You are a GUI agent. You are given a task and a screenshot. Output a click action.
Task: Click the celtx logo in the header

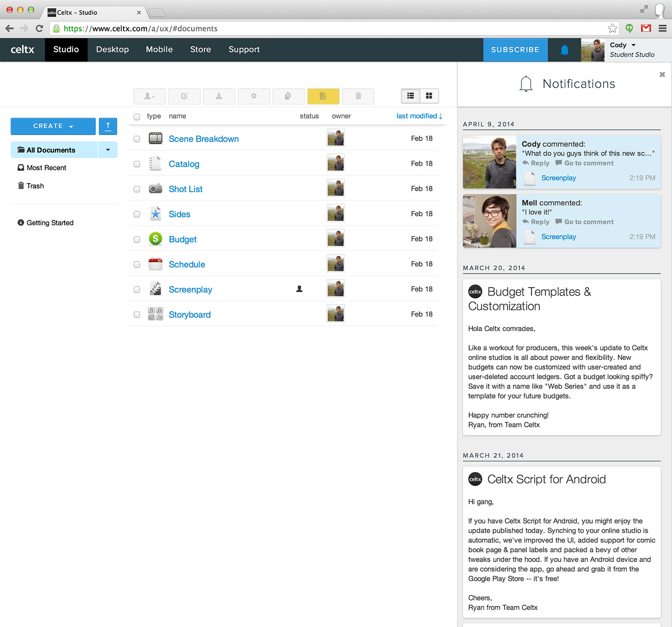22,50
